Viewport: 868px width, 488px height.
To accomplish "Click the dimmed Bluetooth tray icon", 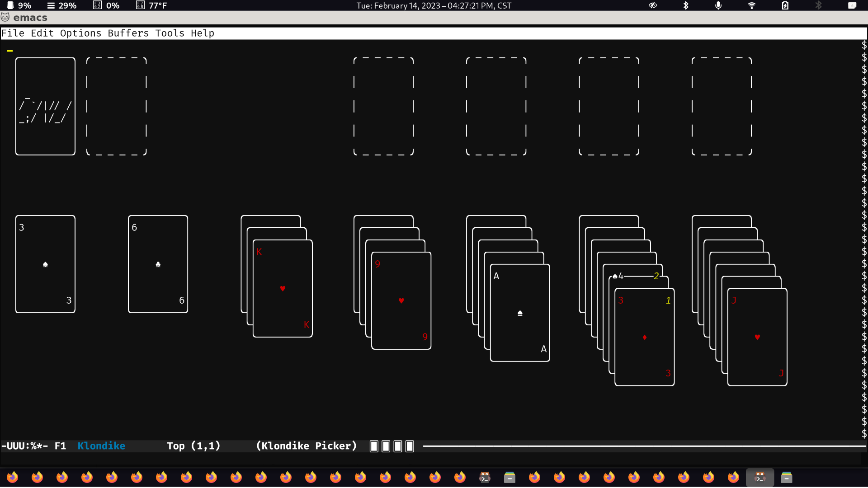I will (x=818, y=5).
